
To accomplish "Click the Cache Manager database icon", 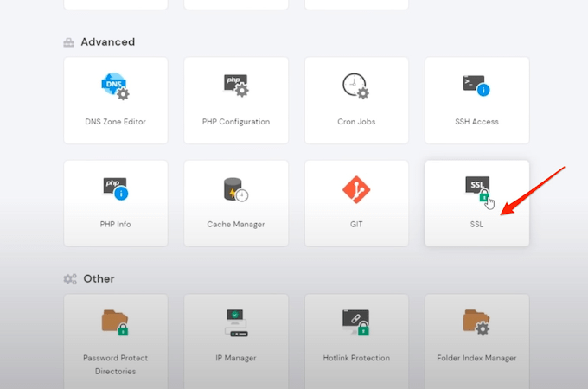I will pyautogui.click(x=236, y=189).
